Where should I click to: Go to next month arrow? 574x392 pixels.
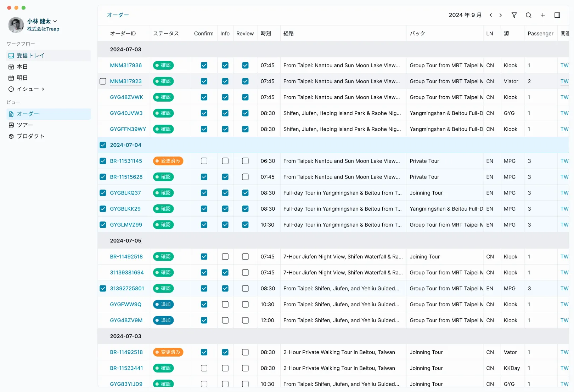pos(500,15)
